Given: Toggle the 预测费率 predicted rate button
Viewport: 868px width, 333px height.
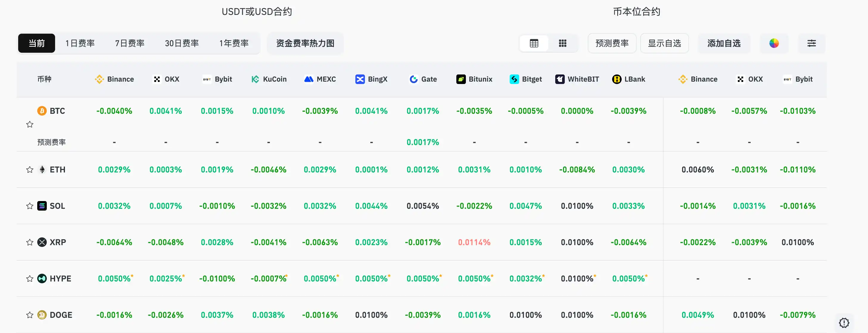Looking at the screenshot, I should (612, 43).
